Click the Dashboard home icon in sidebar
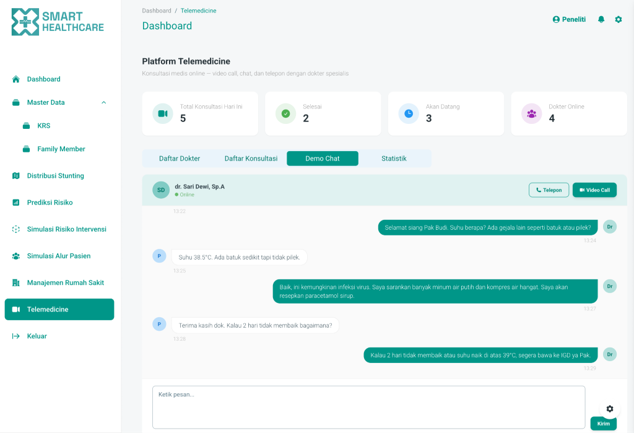634x433 pixels. pyautogui.click(x=16, y=79)
